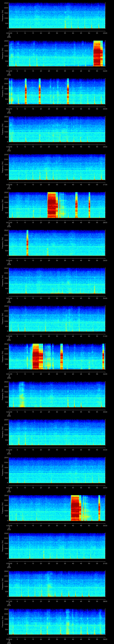Click the wide red burst in the 8:23:00 panel
This screenshot has height=644, width=114.
point(98,53)
